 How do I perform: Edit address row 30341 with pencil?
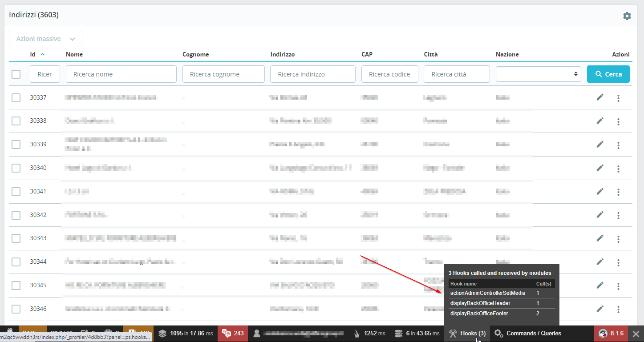click(x=600, y=191)
